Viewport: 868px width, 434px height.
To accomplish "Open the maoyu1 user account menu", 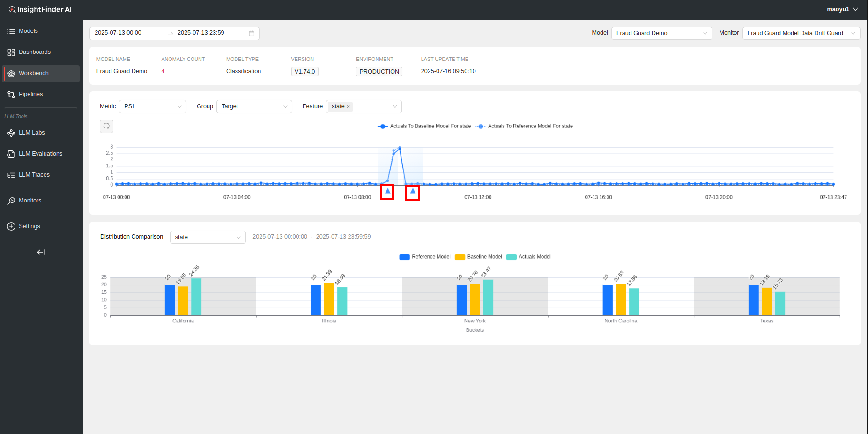I will point(842,9).
